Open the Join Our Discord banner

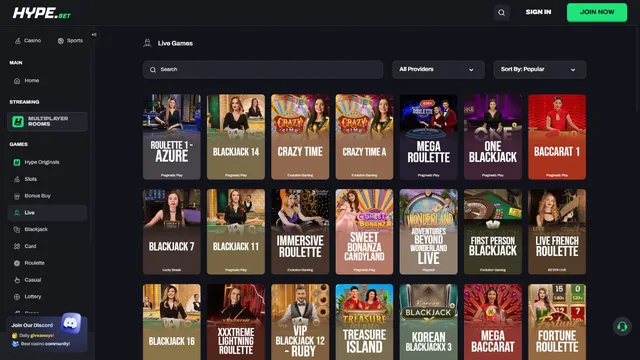(47, 334)
